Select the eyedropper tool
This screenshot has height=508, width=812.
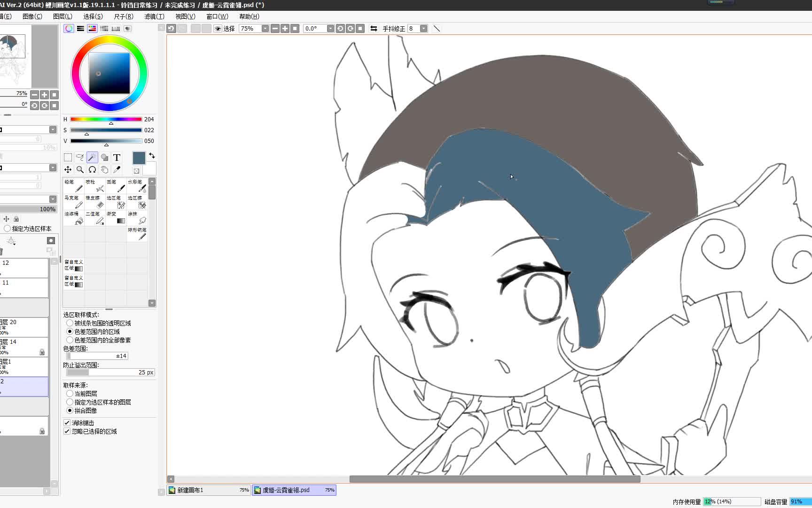[117, 170]
